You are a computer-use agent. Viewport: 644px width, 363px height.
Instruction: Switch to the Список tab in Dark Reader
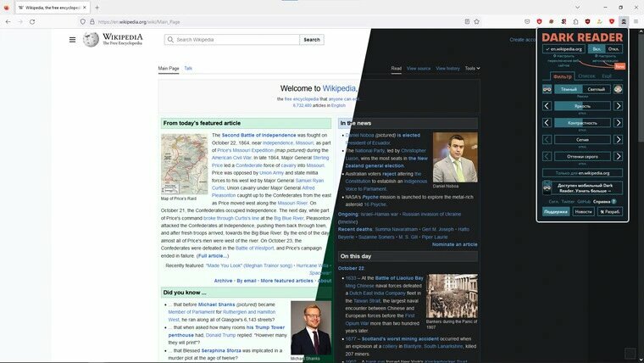coord(586,76)
